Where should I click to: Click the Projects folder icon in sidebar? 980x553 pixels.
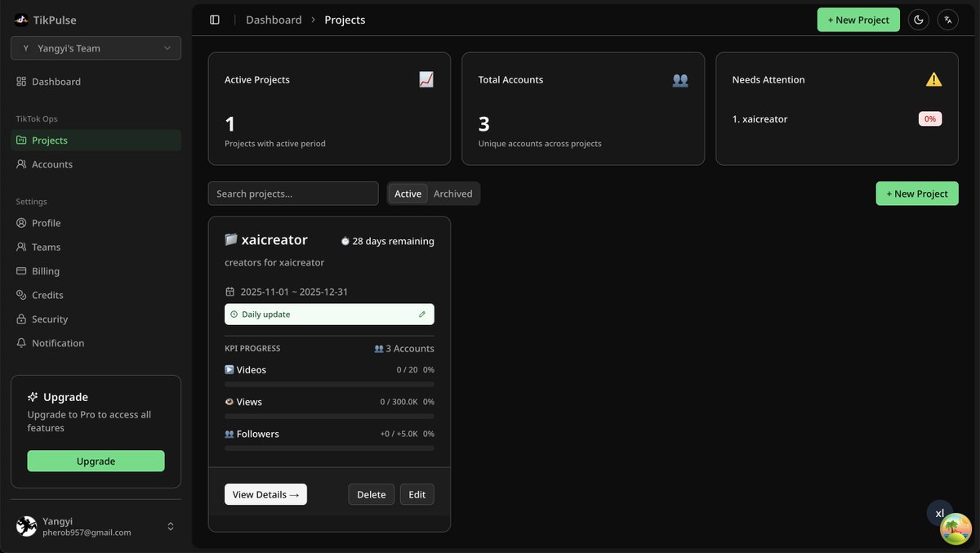[21, 140]
